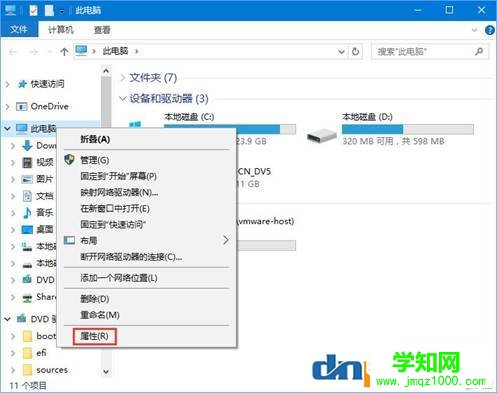Open the 文件 ribbon tab
This screenshot has width=497, height=393.
pyautogui.click(x=19, y=30)
